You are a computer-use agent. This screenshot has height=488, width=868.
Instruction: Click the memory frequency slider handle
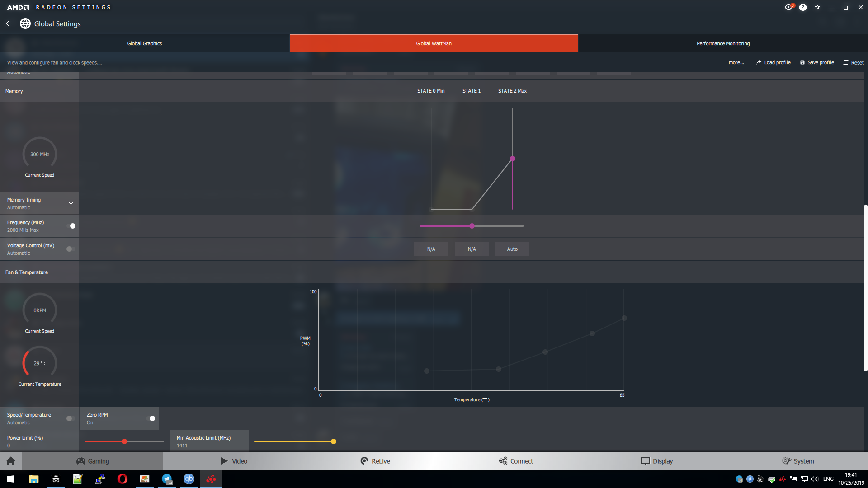(472, 226)
